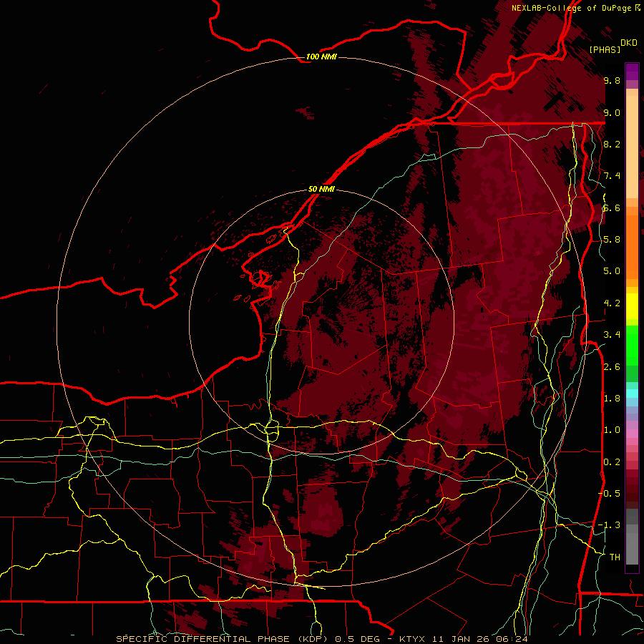
Task: Click the "TH" threshold label on the scale
Action: click(615, 557)
